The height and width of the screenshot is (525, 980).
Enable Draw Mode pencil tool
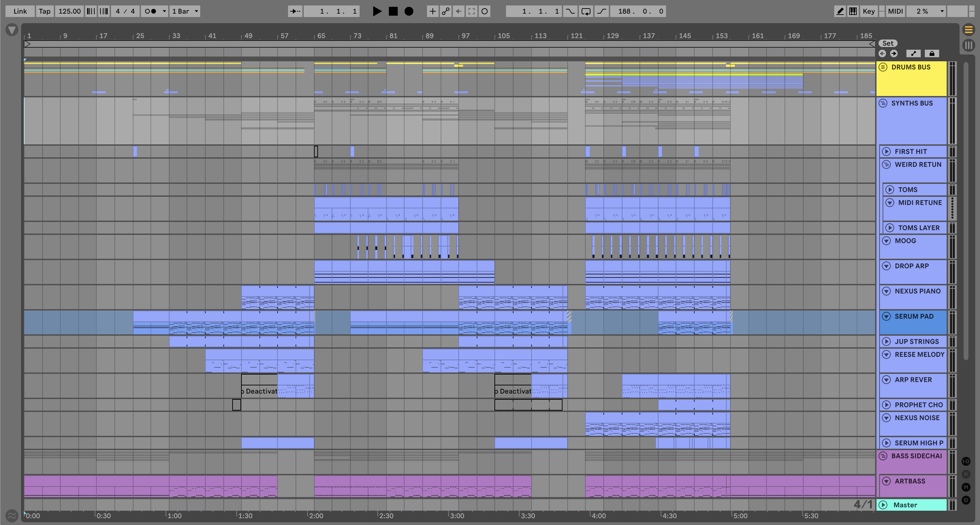[x=840, y=11]
